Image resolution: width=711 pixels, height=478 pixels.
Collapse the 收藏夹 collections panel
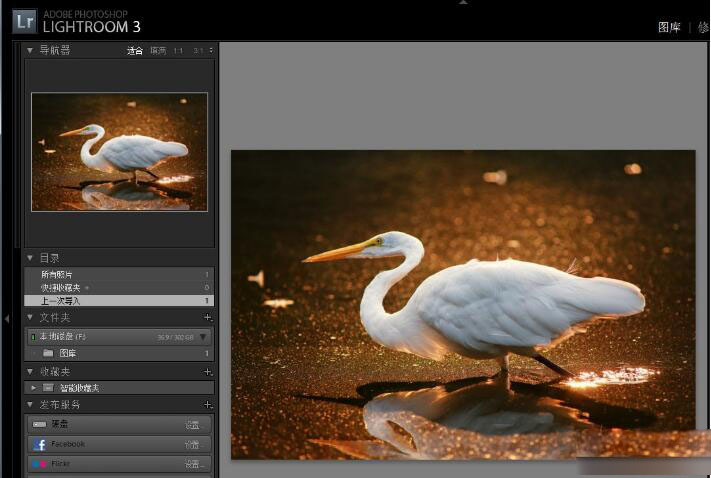[x=30, y=372]
